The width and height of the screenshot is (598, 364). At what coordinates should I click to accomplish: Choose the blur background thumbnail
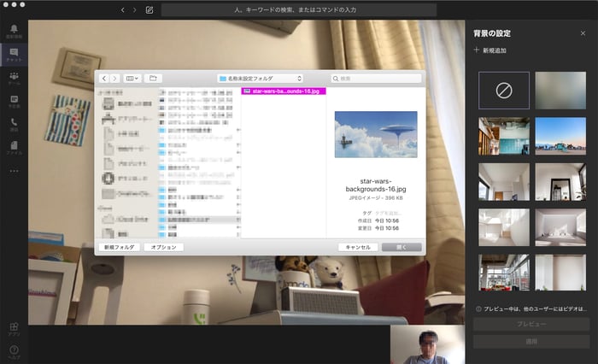[560, 90]
